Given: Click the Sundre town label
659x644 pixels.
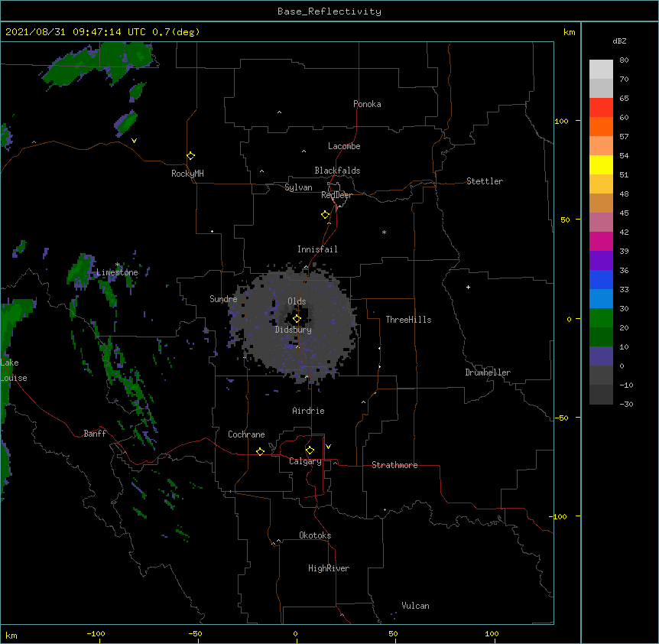Looking at the screenshot, I should tap(223, 299).
